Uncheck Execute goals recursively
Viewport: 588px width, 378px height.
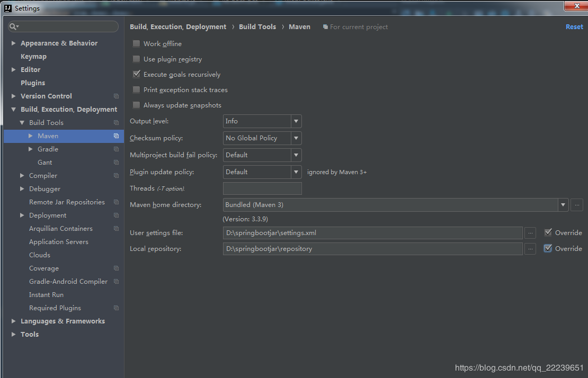(137, 74)
